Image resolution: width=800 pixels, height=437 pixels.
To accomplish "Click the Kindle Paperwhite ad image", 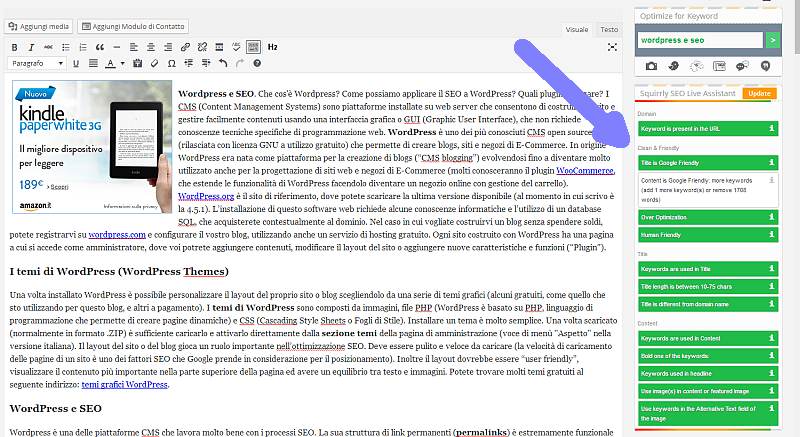I will coord(92,146).
